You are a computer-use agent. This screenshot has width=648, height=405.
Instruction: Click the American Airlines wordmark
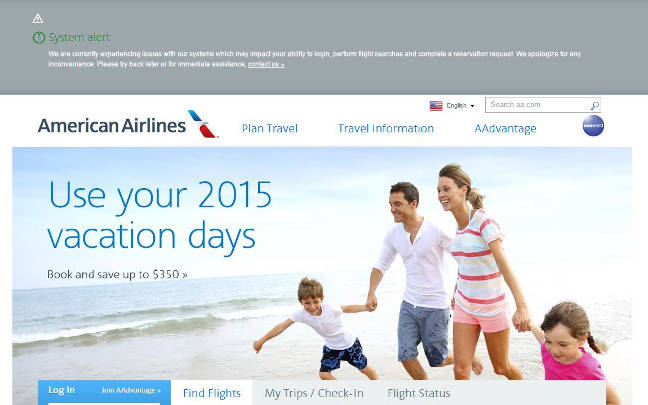[112, 126]
